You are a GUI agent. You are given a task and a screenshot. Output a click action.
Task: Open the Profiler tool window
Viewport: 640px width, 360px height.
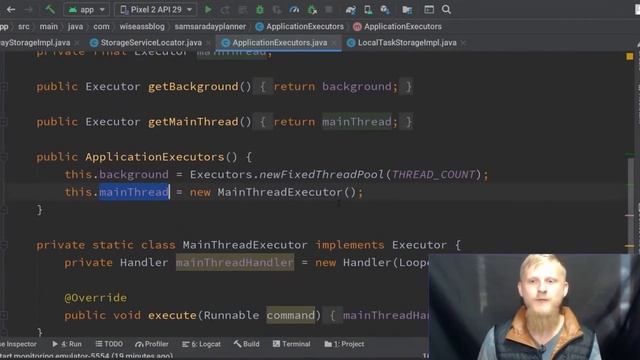pyautogui.click(x=151, y=344)
